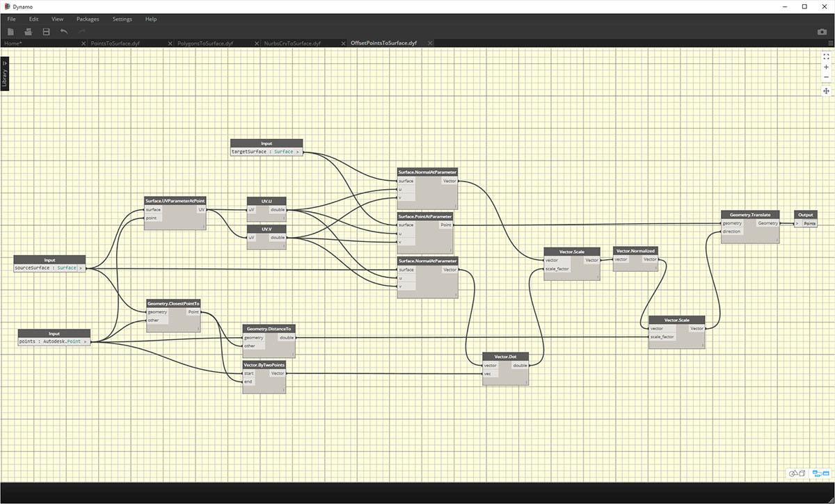Click the Zoom to Fit icon
The image size is (835, 504).
click(826, 57)
